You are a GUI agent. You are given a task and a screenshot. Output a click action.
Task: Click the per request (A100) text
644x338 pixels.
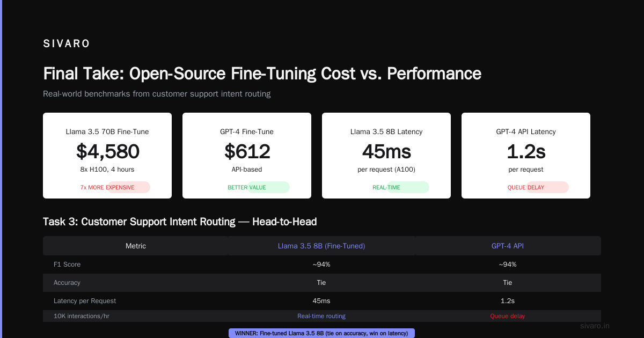[x=386, y=170]
